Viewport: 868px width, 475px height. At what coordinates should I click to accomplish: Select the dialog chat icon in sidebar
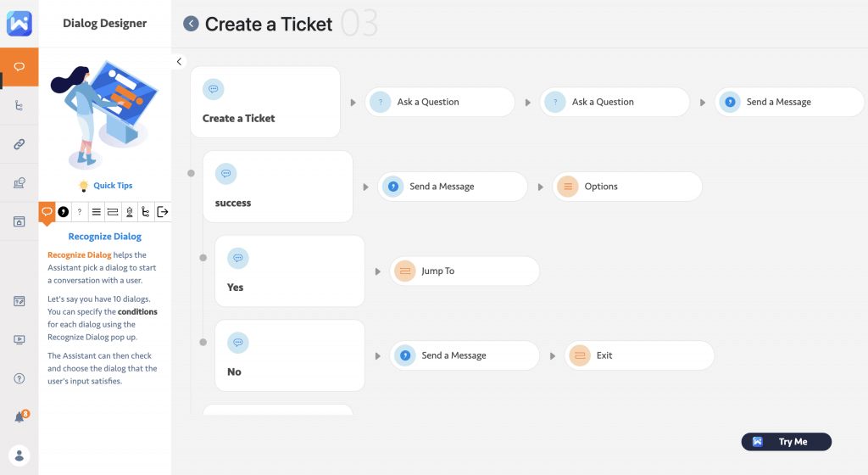click(19, 67)
